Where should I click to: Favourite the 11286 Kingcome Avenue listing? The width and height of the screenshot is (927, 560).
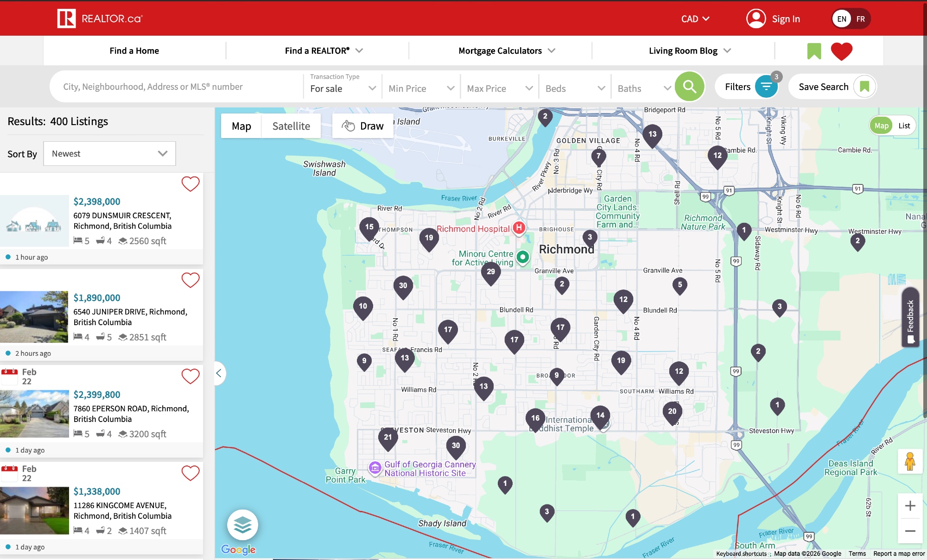pos(190,473)
